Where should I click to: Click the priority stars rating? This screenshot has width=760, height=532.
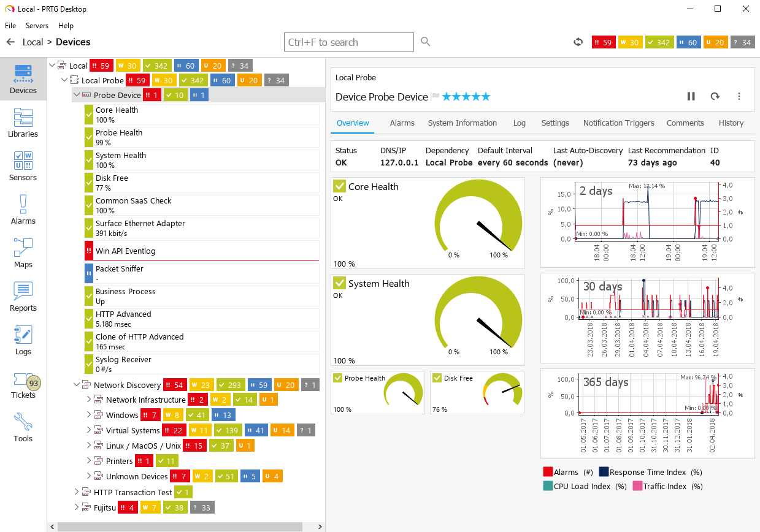pyautogui.click(x=466, y=96)
